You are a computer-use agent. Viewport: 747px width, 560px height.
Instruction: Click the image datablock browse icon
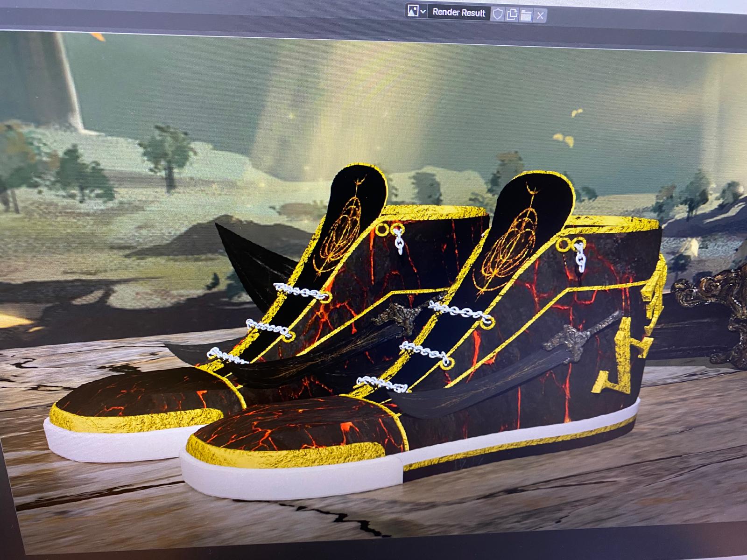click(413, 13)
